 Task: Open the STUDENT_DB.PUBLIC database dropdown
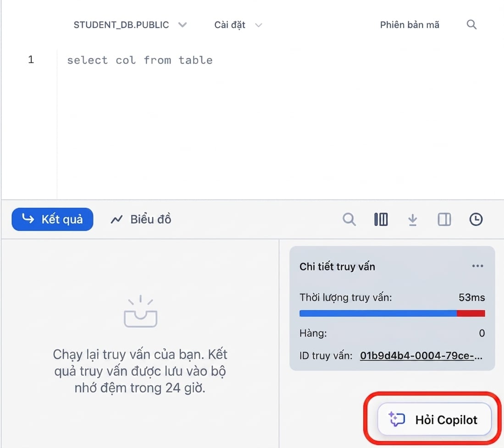tap(130, 25)
